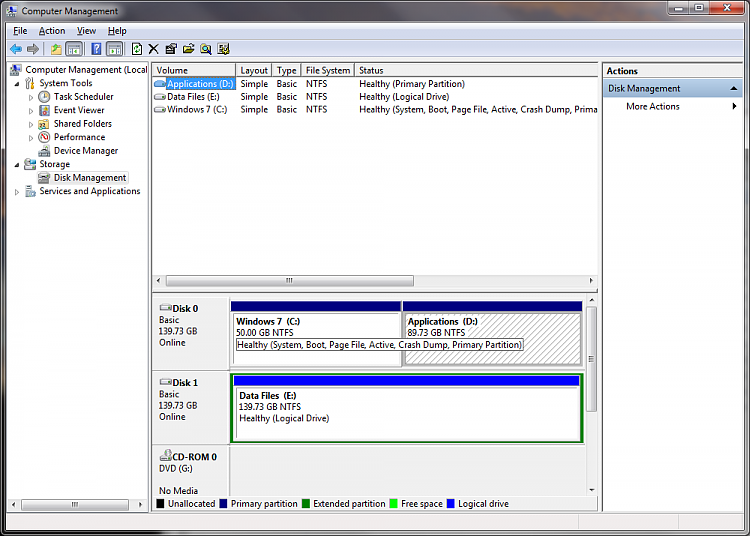Image resolution: width=750 pixels, height=536 pixels.
Task: Select Computer Management (Local) root node
Action: pyautogui.click(x=86, y=70)
